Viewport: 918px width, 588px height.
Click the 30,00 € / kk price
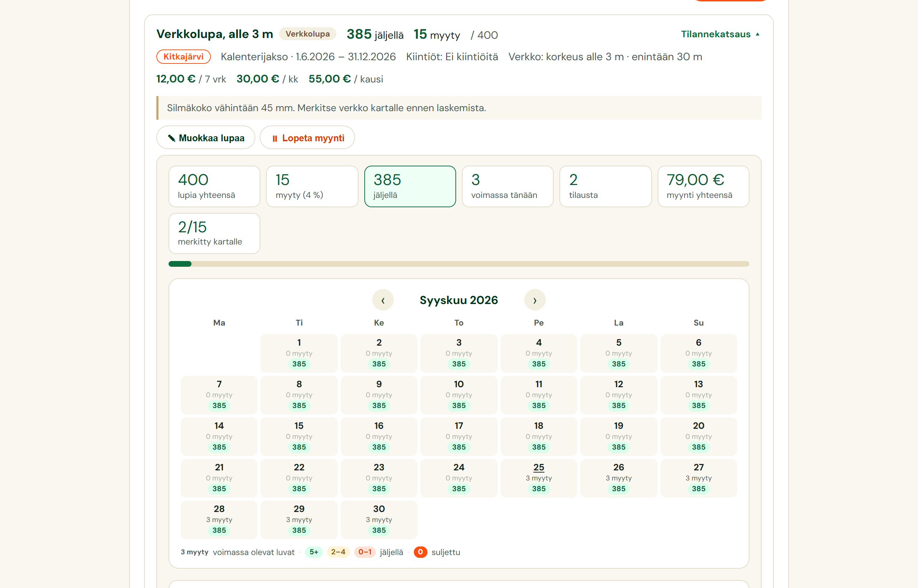tap(267, 79)
